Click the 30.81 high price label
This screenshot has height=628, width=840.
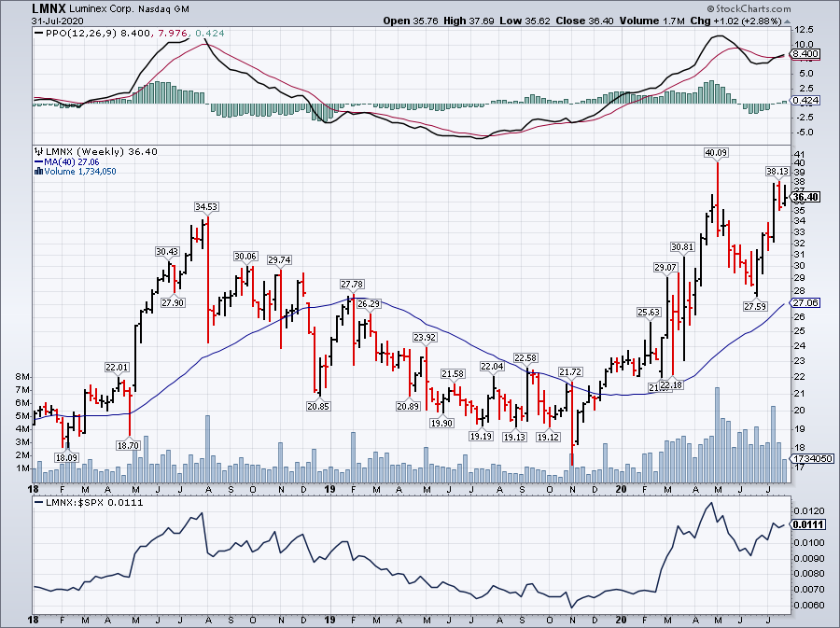tap(682, 246)
